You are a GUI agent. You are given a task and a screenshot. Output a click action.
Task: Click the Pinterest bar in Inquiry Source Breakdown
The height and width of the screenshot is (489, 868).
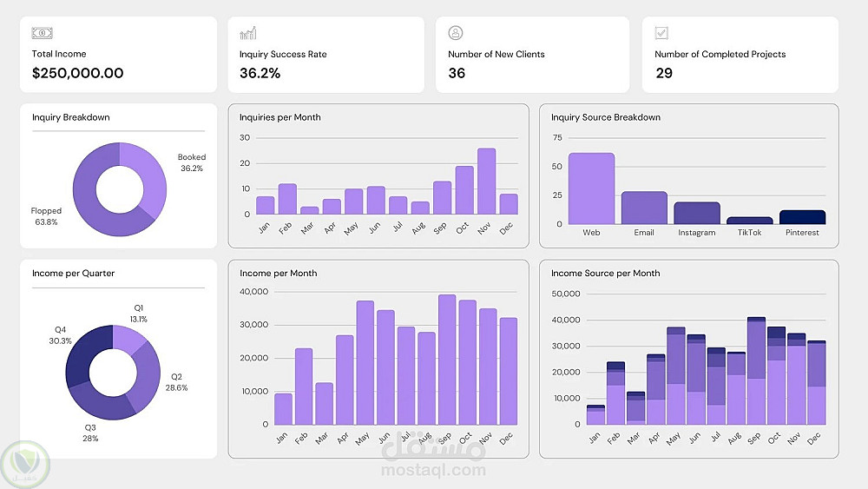802,217
